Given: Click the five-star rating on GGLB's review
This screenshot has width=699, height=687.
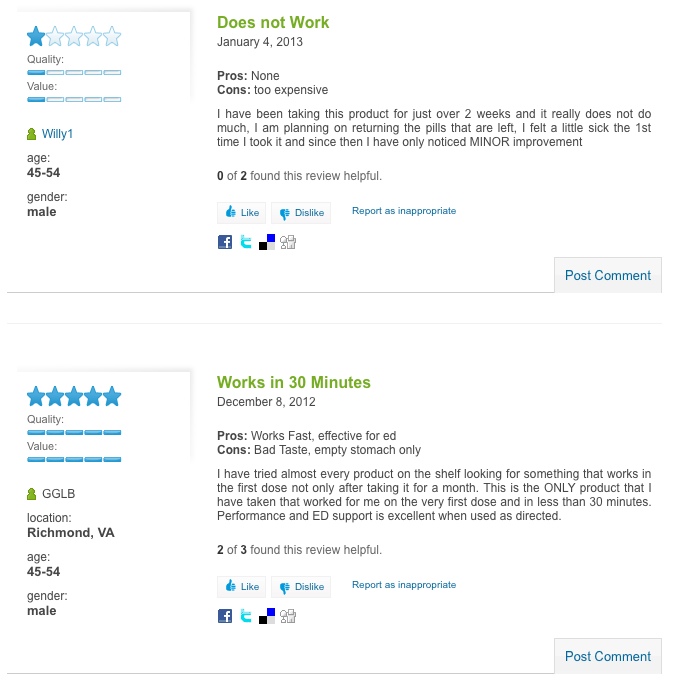Looking at the screenshot, I should (x=74, y=397).
